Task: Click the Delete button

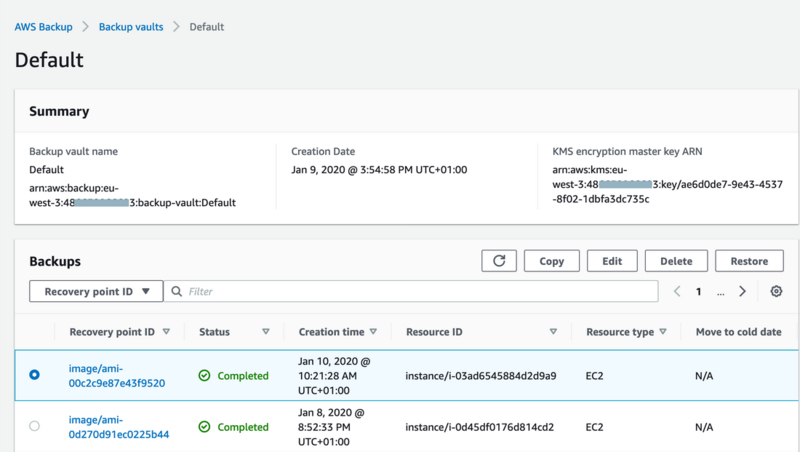Action: click(676, 261)
